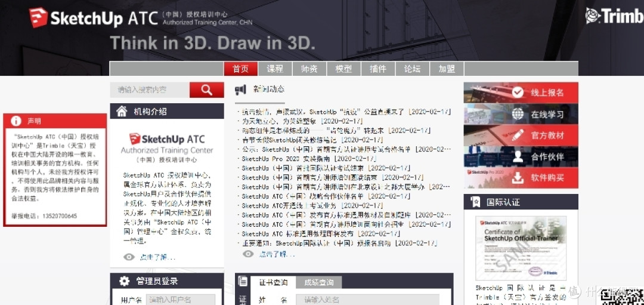Click the megaphone icon beside 新闻动态
This screenshot has width=644, height=305.
[240, 89]
